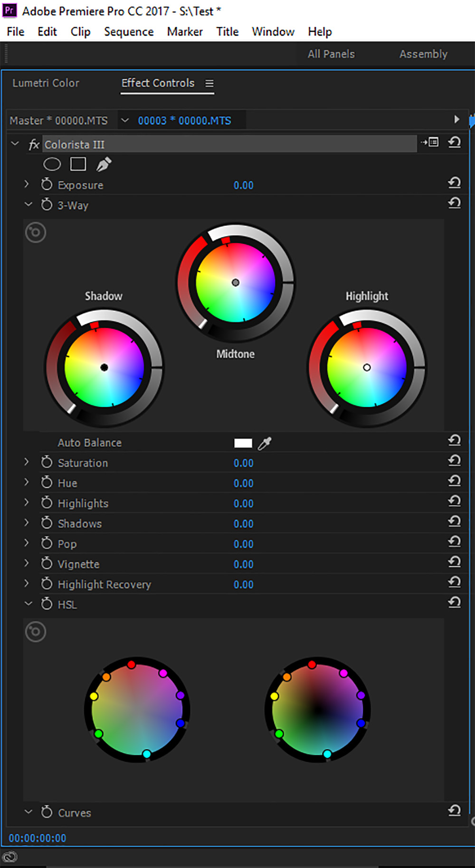Toggle animation stopwatch for Highlight Recovery

pos(47,583)
